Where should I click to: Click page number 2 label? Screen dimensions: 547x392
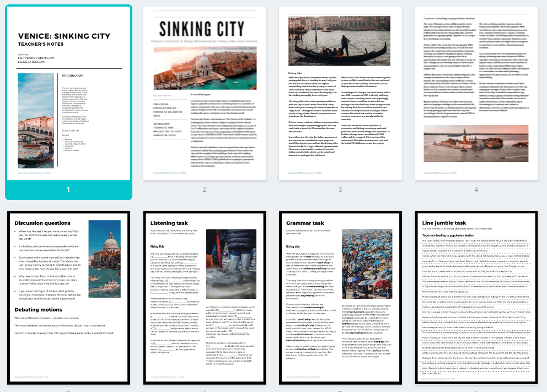[x=205, y=189]
